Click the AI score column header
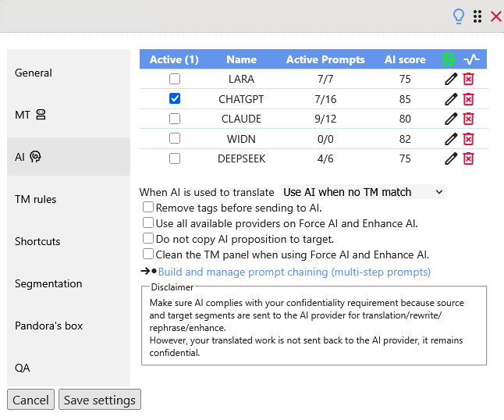Image resolution: width=504 pixels, height=420 pixels. pyautogui.click(x=405, y=59)
